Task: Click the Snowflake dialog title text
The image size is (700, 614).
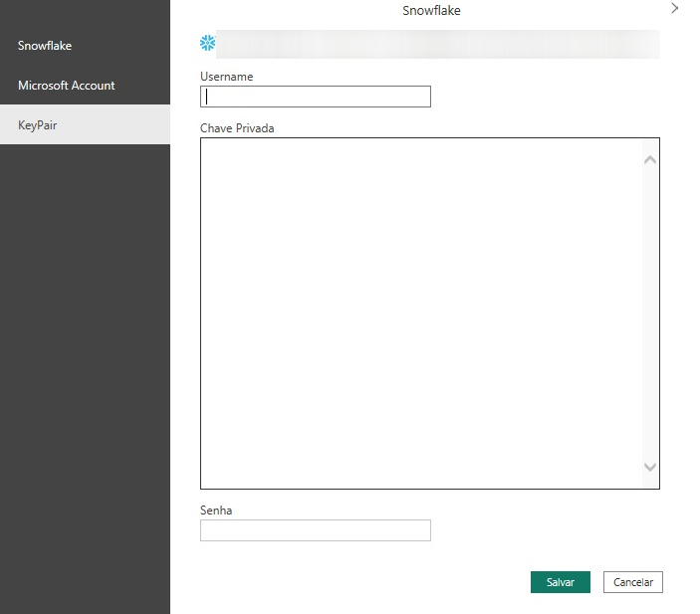Action: pyautogui.click(x=431, y=10)
